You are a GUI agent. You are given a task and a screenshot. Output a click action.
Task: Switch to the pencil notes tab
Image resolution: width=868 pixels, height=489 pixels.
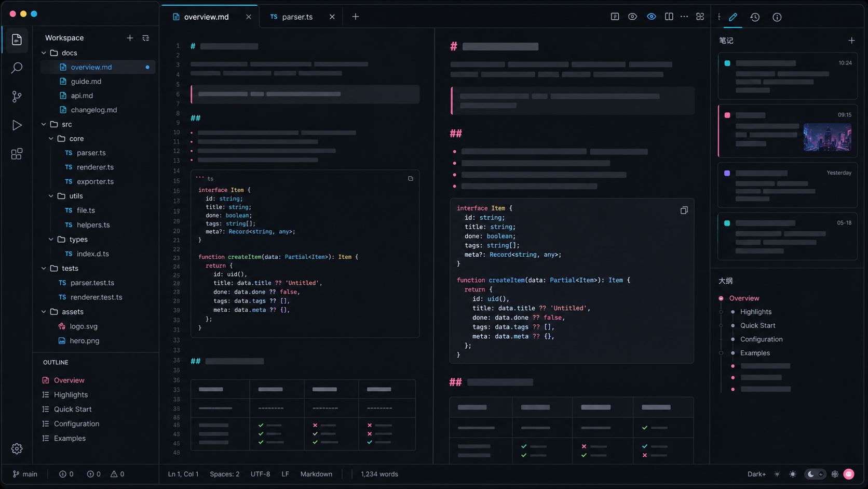tap(733, 17)
